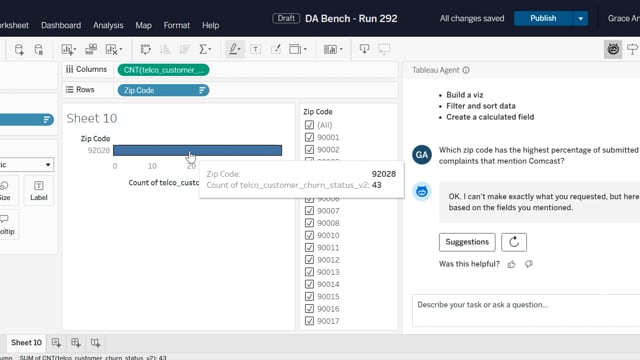640x360 pixels.
Task: Click the New Worksheet tab icon
Action: click(x=56, y=343)
